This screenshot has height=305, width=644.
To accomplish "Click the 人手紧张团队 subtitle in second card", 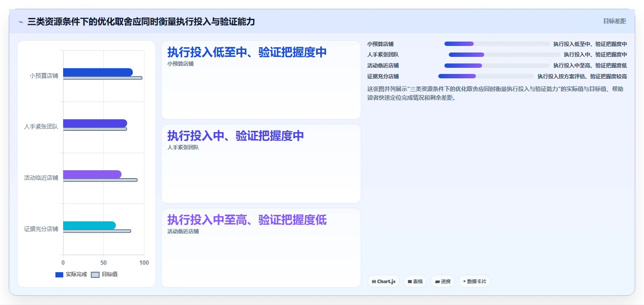I will pos(183,147).
